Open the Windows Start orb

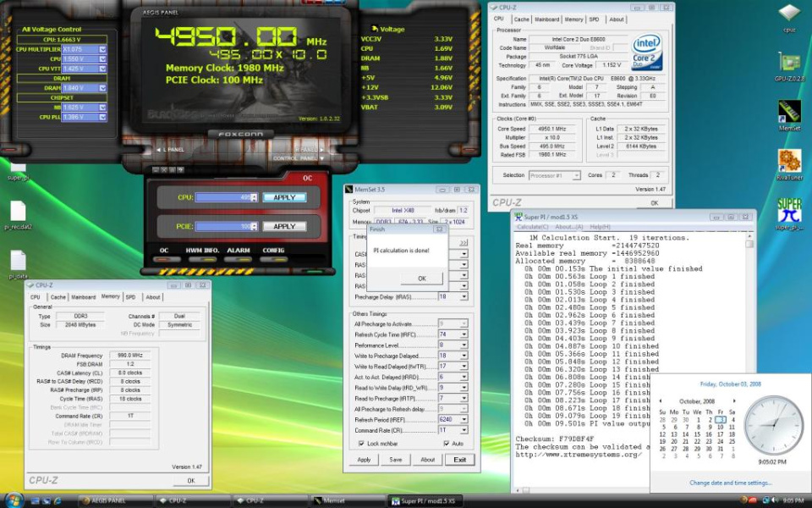[x=14, y=500]
